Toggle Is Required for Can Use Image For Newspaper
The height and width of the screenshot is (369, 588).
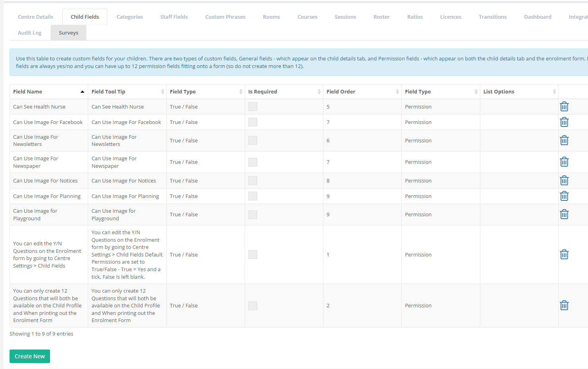tap(253, 162)
